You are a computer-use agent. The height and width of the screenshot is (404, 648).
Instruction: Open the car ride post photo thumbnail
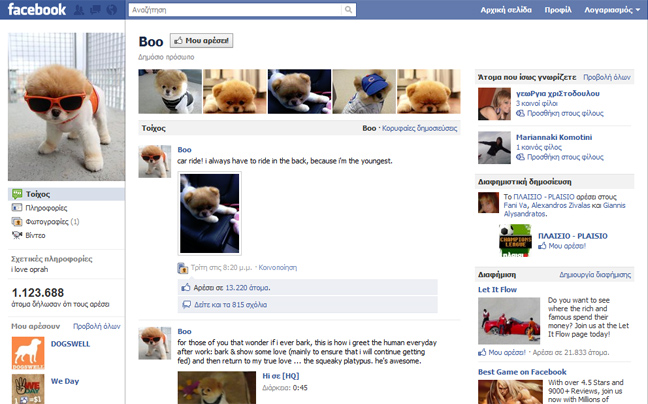click(x=209, y=213)
